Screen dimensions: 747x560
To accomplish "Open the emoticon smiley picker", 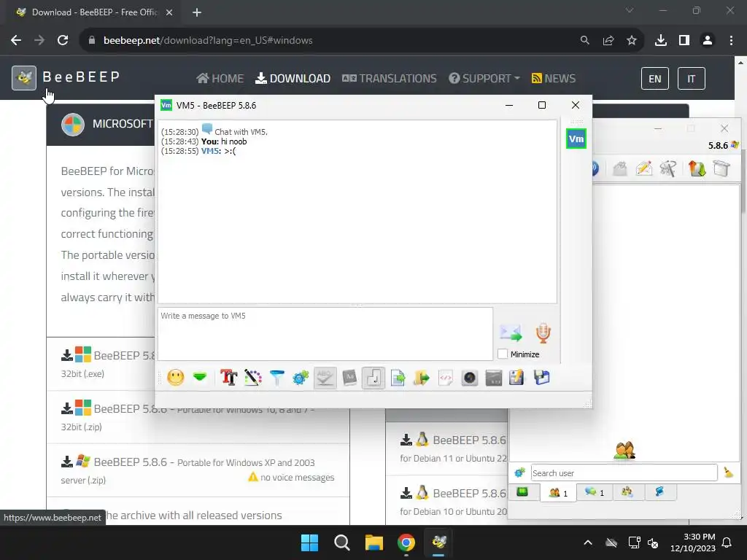I will (175, 378).
